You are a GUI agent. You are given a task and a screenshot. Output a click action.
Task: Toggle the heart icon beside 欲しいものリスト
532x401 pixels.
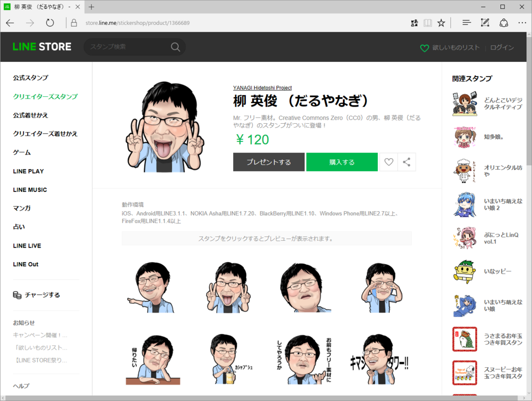(424, 47)
